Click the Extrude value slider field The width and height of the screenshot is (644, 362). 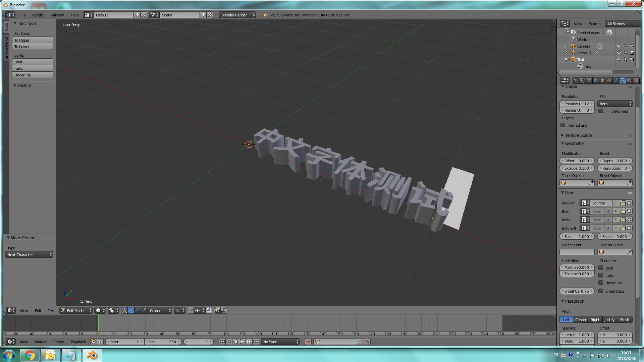[577, 168]
